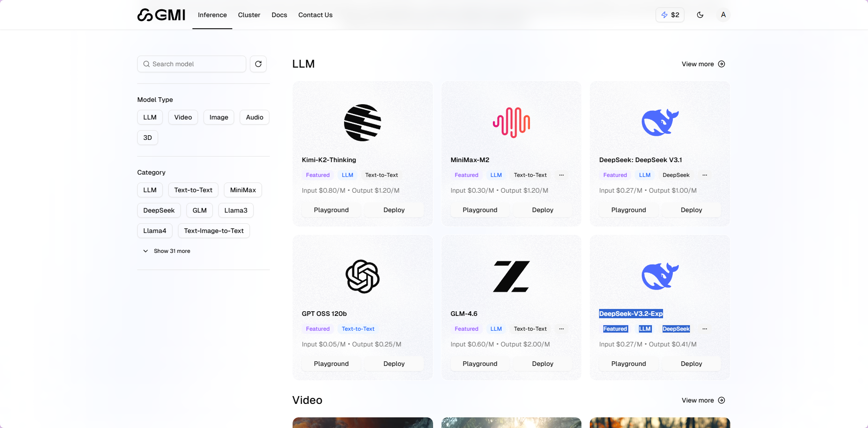
Task: Open Playground for GPT OSS 120b
Action: (331, 364)
